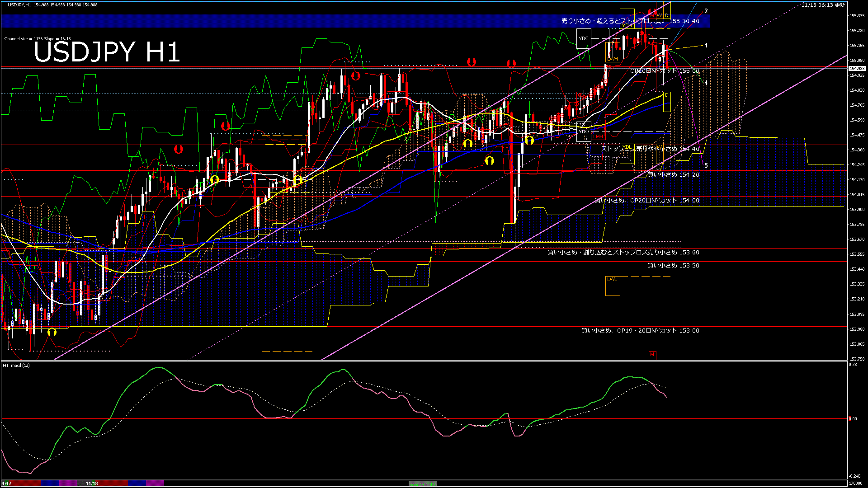This screenshot has height=488, width=868.
Task: Click the 買い小さめ 154.20 level label
Action: [673, 175]
